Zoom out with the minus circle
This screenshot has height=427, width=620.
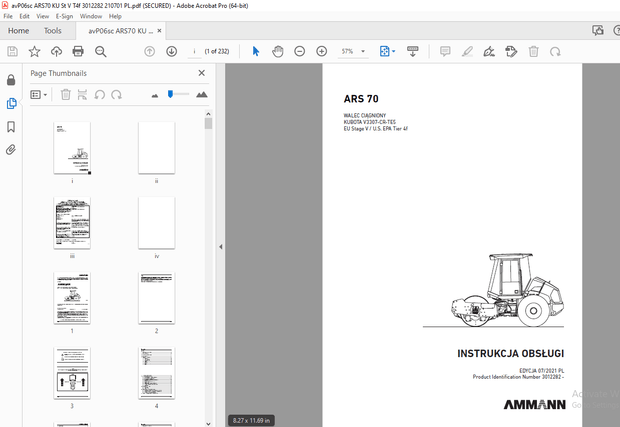coord(300,51)
